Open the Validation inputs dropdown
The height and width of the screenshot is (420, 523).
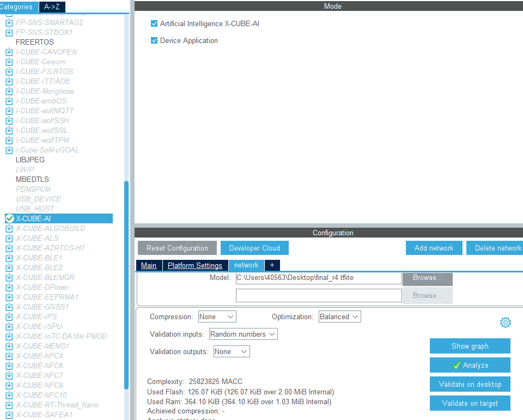(243, 334)
